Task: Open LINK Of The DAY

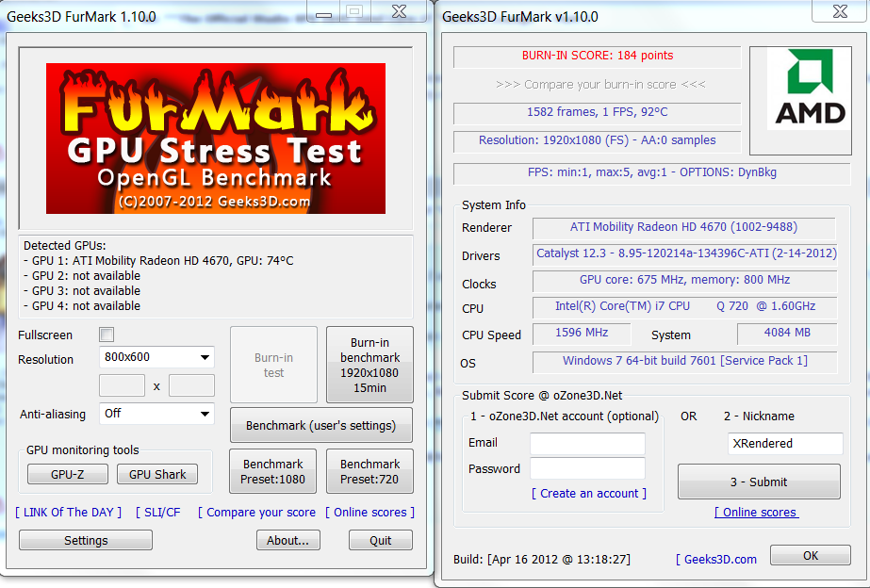Action: [x=68, y=513]
